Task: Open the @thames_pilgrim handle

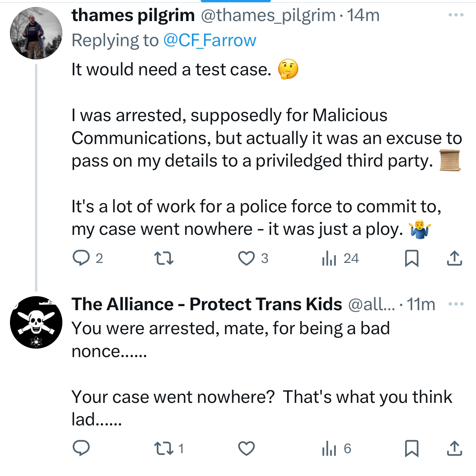Action: [x=268, y=15]
